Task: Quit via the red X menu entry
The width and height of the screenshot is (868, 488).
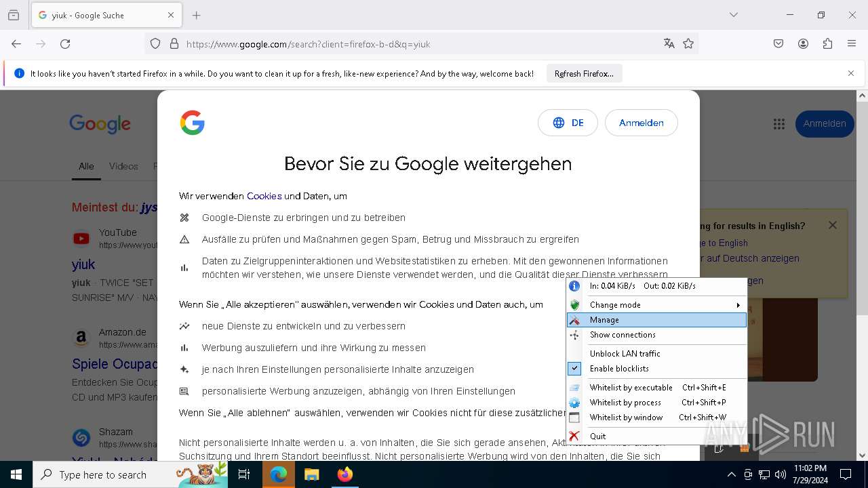Action: click(656, 436)
